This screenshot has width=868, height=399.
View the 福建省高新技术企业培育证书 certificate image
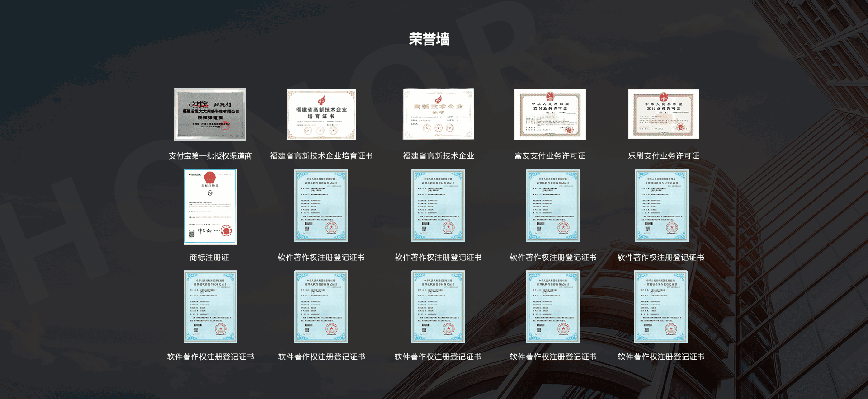[321, 115]
